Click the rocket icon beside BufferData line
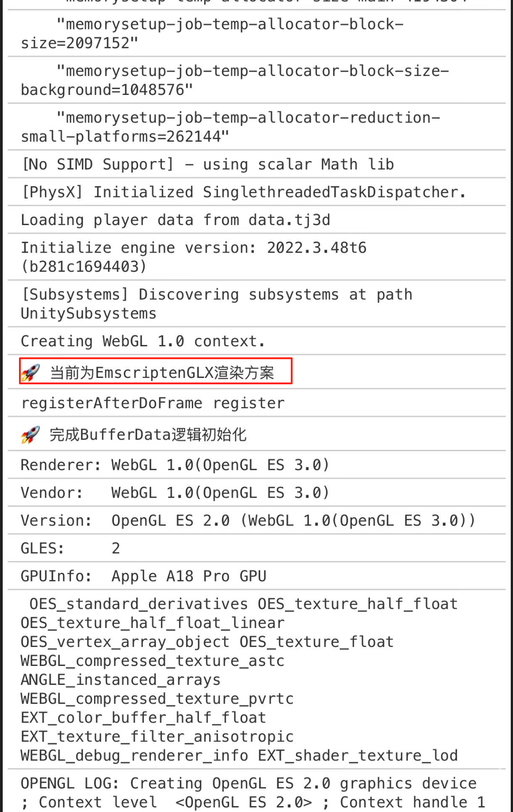 [x=31, y=434]
